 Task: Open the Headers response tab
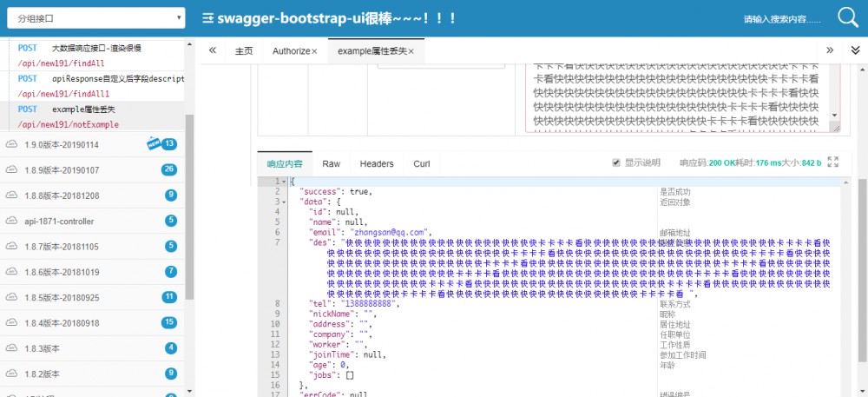[377, 163]
